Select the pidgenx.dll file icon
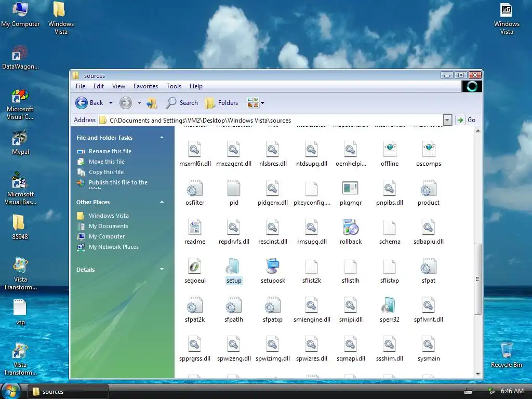Screen dimensions: 532x399 pos(272,188)
